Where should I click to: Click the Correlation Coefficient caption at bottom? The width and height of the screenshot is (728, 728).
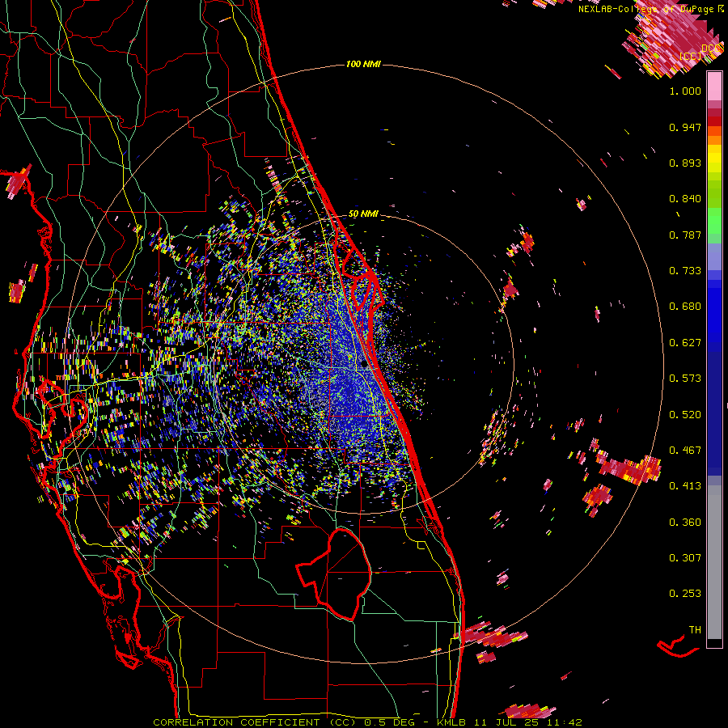point(368,722)
